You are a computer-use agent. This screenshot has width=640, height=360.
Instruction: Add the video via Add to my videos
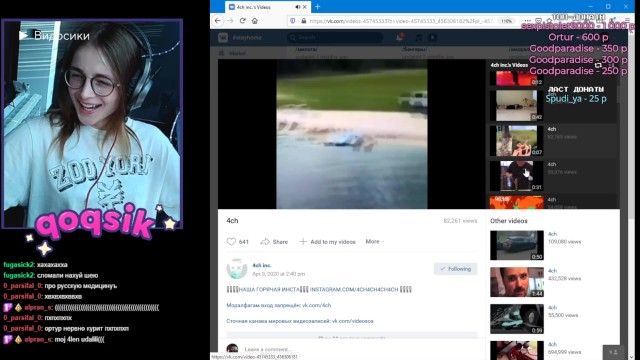click(x=328, y=242)
